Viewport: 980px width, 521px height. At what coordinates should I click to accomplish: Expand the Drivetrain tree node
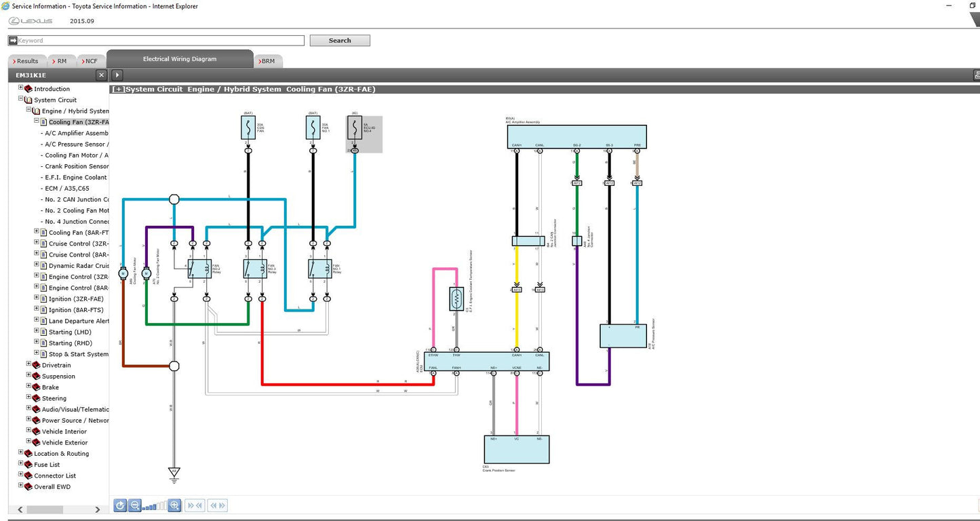tap(29, 365)
